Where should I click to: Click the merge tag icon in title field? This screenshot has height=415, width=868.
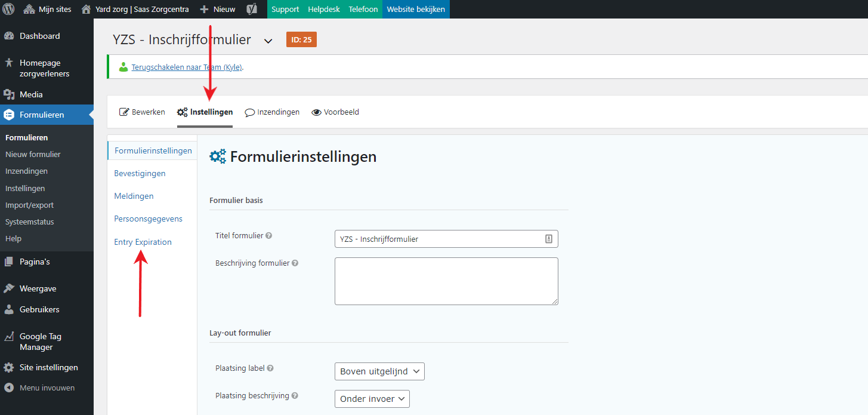pos(549,239)
